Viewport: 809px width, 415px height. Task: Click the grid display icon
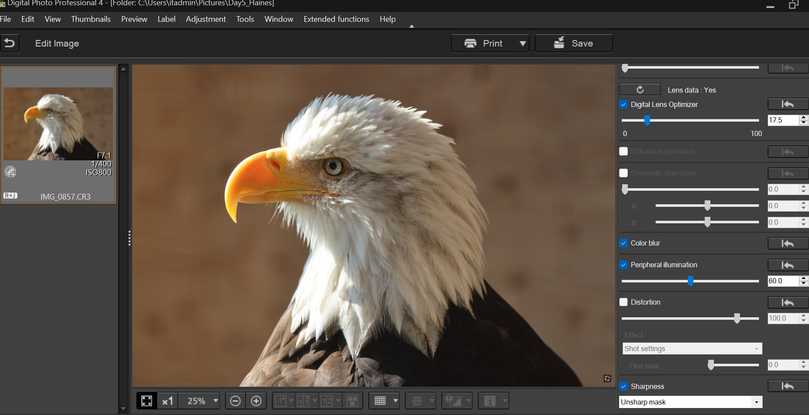click(379, 400)
